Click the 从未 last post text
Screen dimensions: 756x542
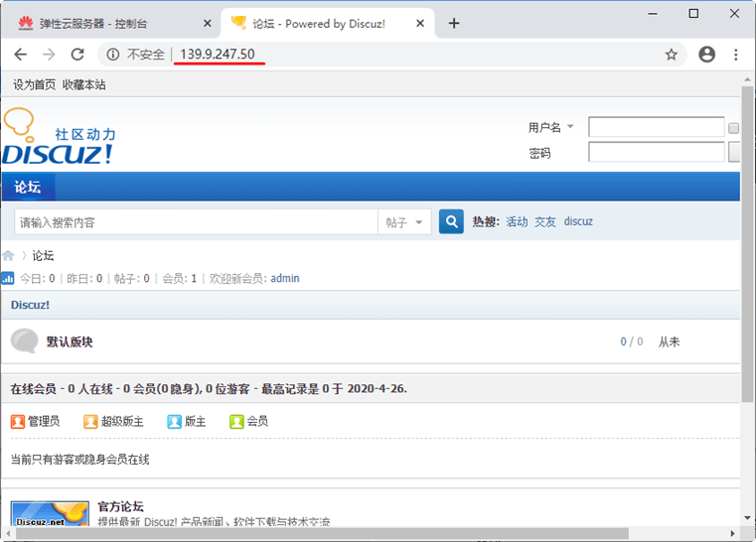[669, 341]
